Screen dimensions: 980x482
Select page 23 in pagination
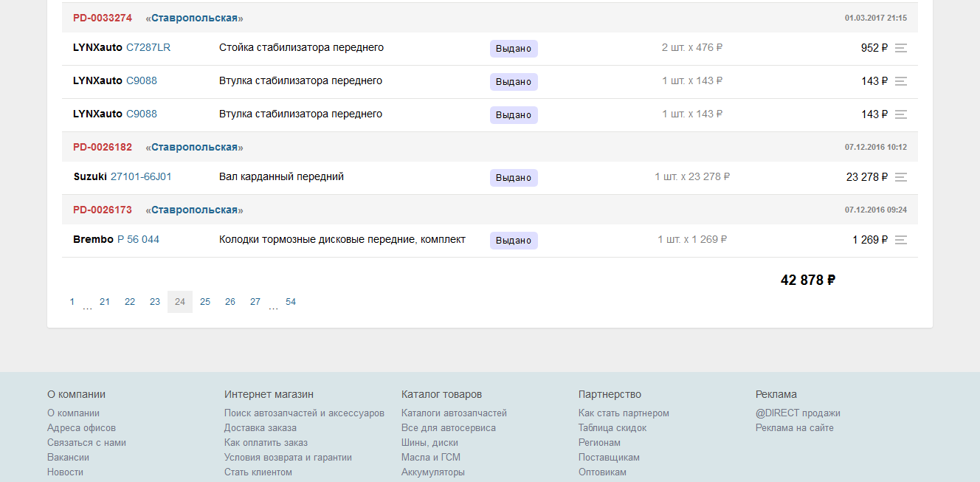pyautogui.click(x=155, y=302)
